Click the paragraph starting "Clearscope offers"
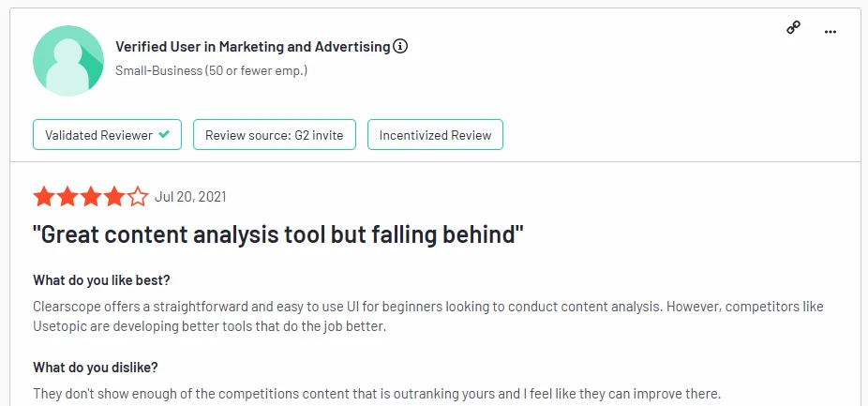Viewport: 868px width, 406px height. [x=428, y=317]
